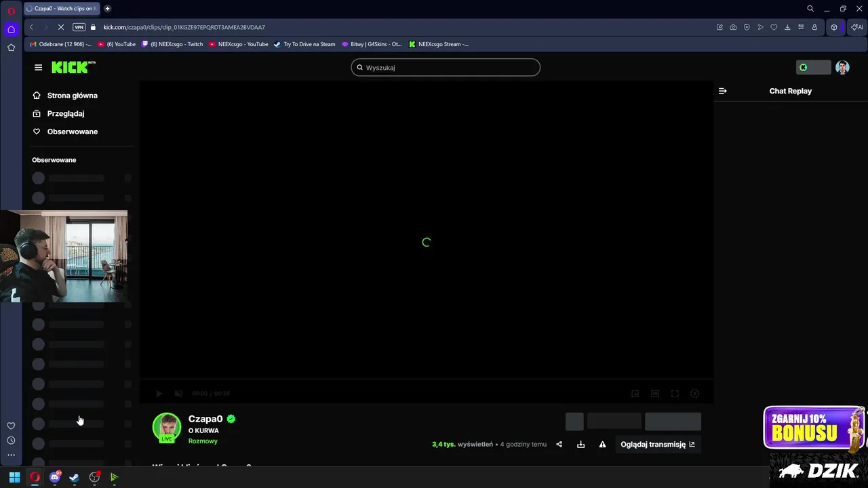Open the send/flow arrow toolbar icon
The width and height of the screenshot is (868, 488).
[x=760, y=27]
